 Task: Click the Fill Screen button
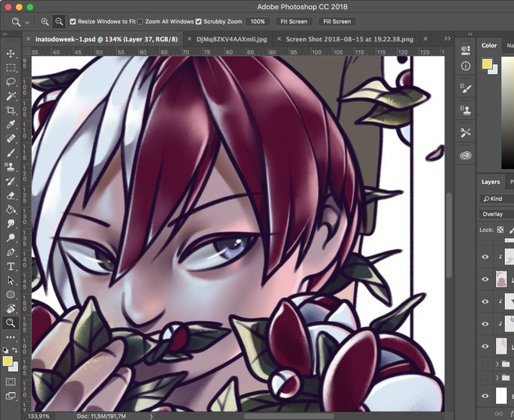pyautogui.click(x=337, y=22)
